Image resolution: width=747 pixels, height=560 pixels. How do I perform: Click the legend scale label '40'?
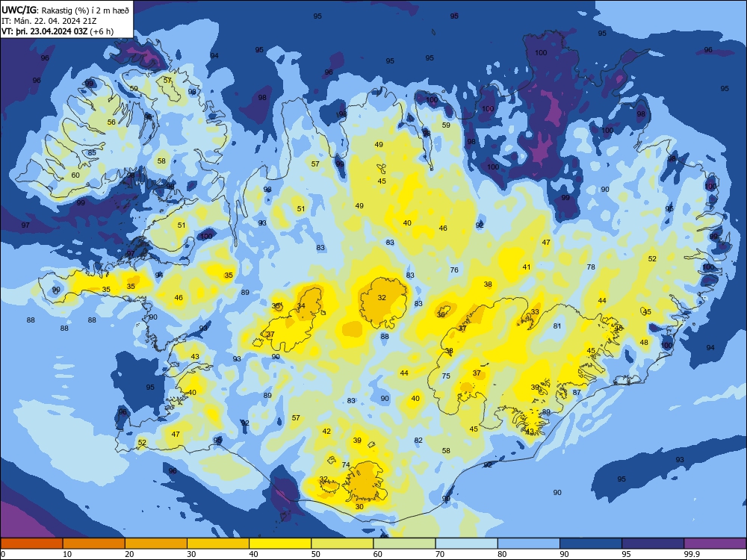[253, 554]
